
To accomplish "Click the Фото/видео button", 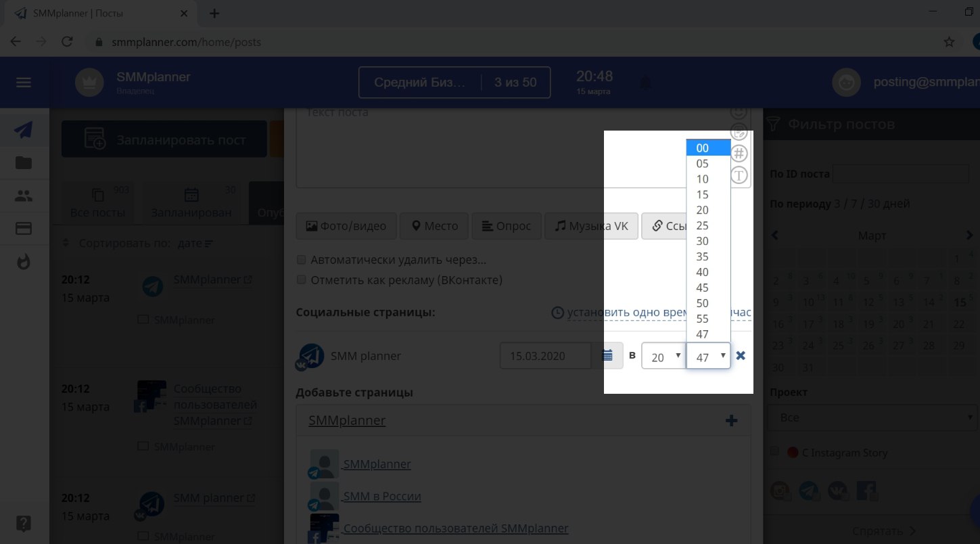I will pyautogui.click(x=346, y=226).
